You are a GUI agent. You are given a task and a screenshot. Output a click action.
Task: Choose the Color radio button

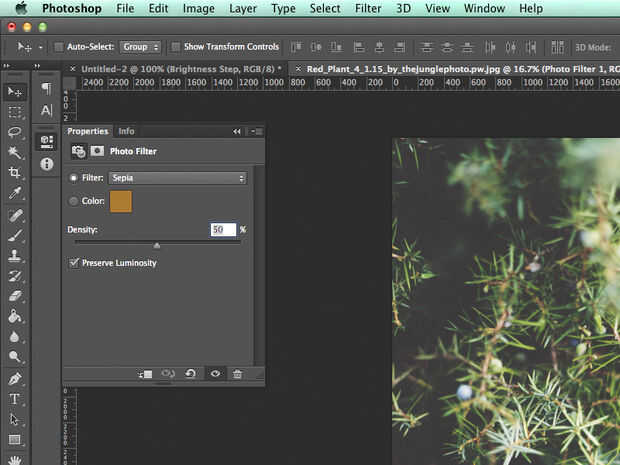tap(74, 201)
